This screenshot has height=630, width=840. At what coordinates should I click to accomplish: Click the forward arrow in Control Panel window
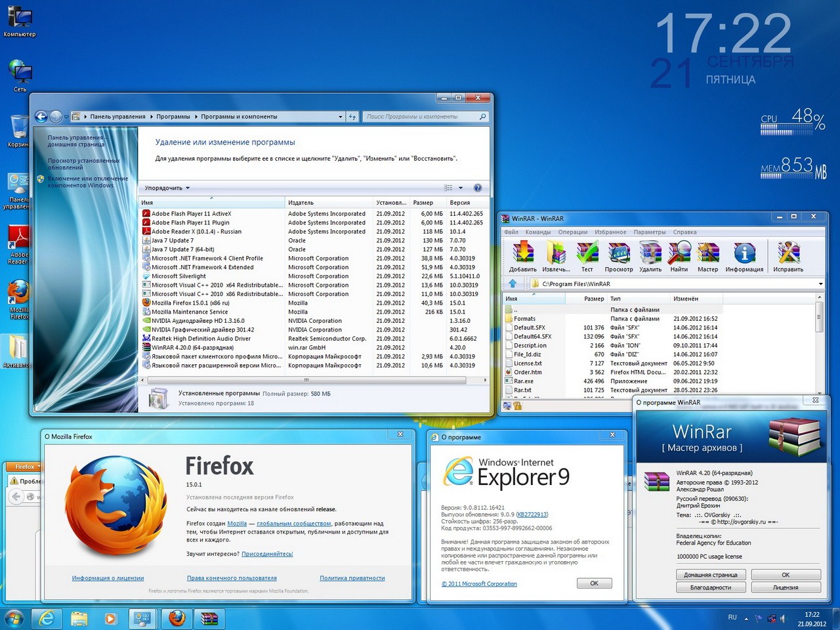56,117
